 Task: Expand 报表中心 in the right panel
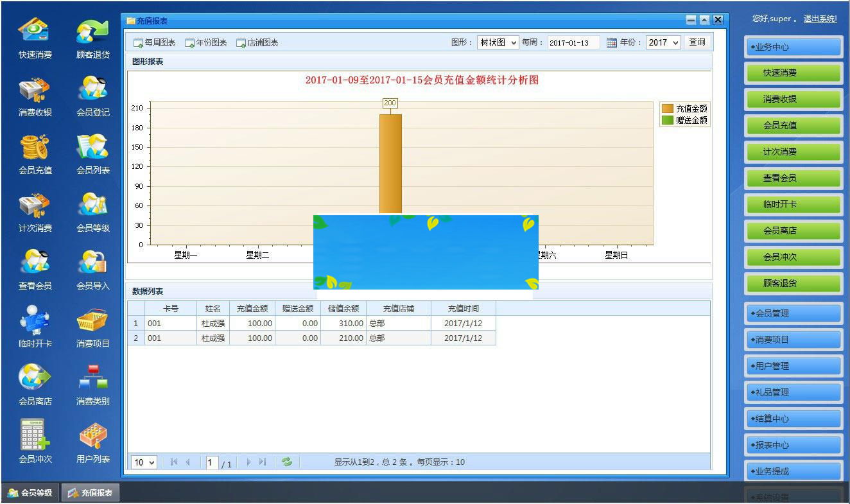pos(794,445)
